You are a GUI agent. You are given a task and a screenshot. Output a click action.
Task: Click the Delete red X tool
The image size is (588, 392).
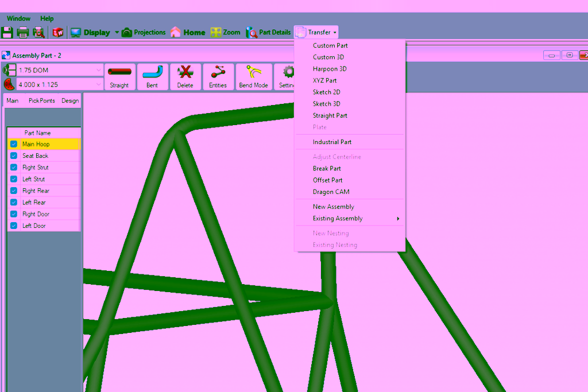pos(185,77)
